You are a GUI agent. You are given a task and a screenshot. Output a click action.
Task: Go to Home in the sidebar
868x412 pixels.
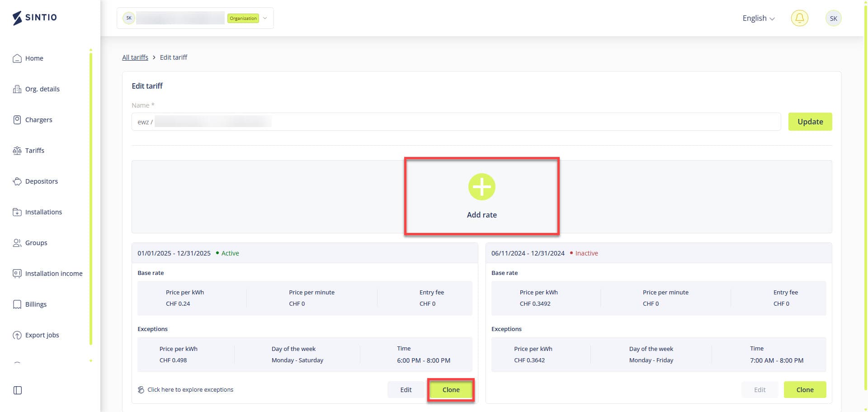click(34, 58)
